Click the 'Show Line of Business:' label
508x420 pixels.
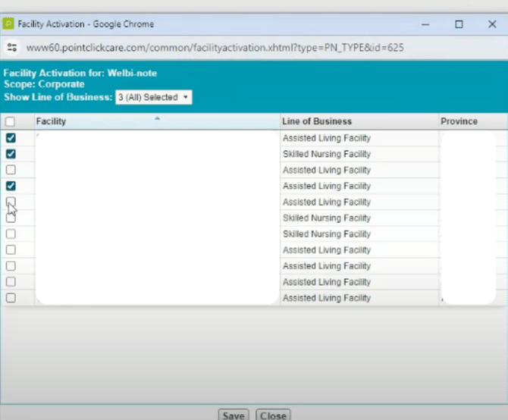[58, 97]
